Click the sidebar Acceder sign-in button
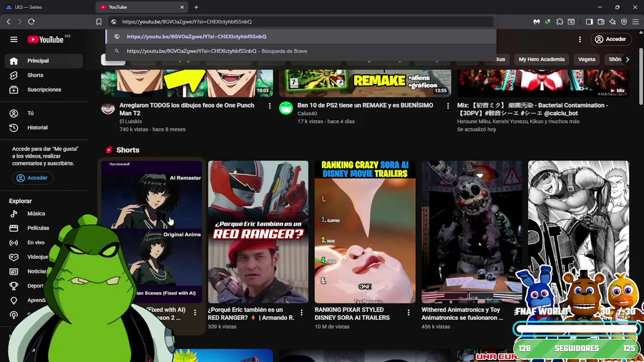Viewport: 644px width, 362px height. pos(33,178)
